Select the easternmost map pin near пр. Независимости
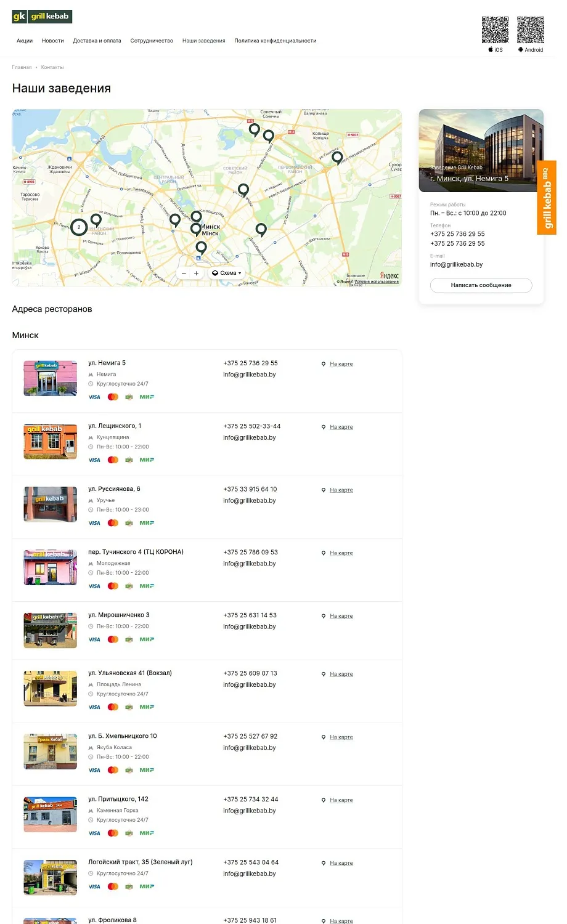This screenshot has width=567, height=924. click(x=337, y=157)
